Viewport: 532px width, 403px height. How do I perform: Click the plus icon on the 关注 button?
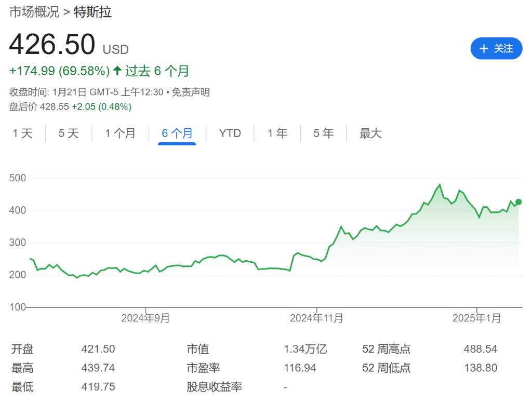click(x=485, y=48)
